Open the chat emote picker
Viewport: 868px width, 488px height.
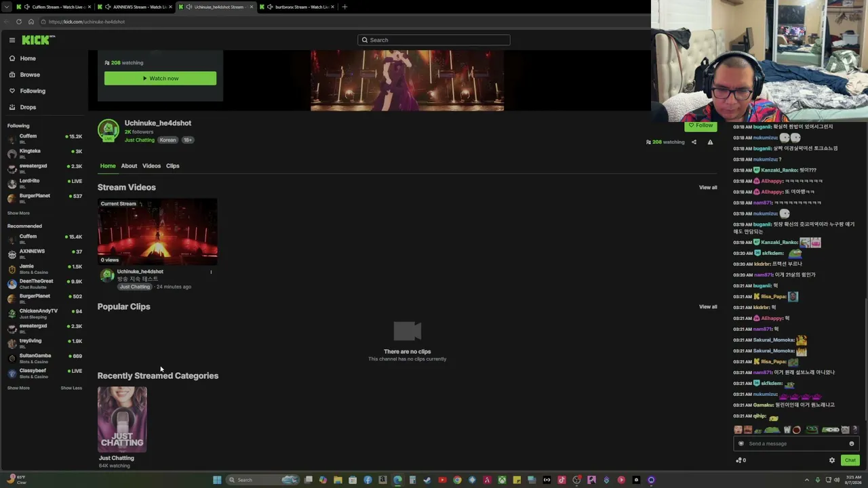(x=852, y=444)
